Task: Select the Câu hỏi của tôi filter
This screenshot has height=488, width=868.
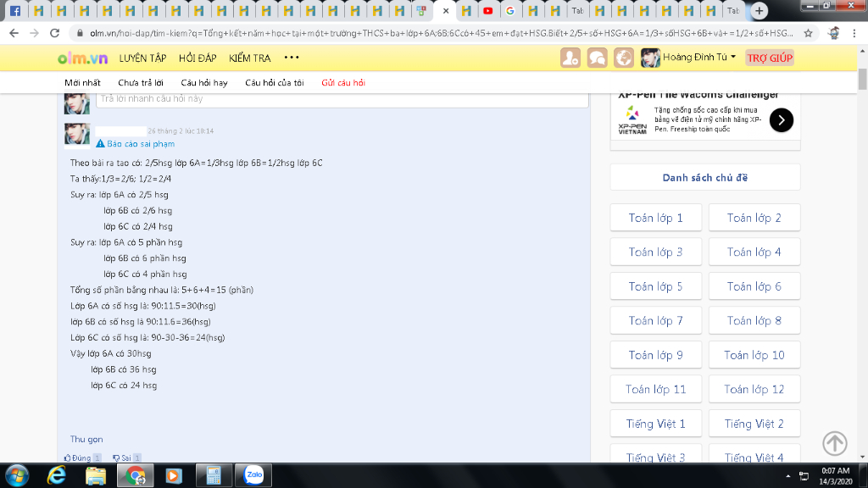Action: 274,83
